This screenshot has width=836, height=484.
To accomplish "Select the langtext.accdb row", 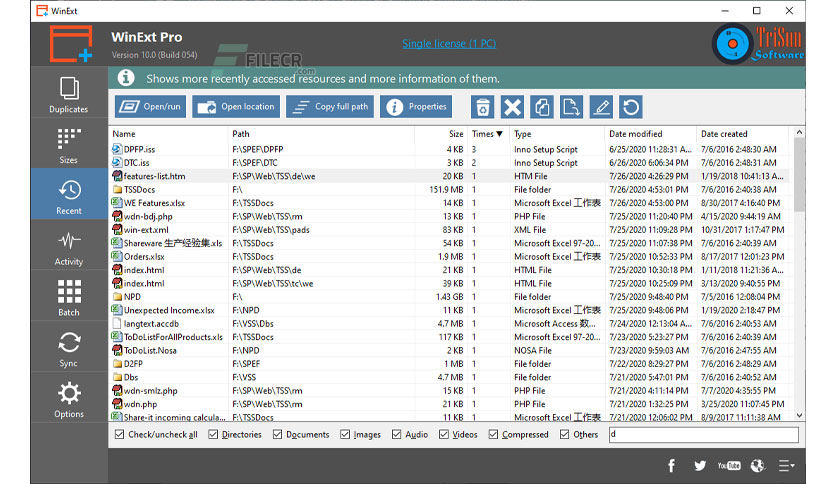I will (x=449, y=324).
